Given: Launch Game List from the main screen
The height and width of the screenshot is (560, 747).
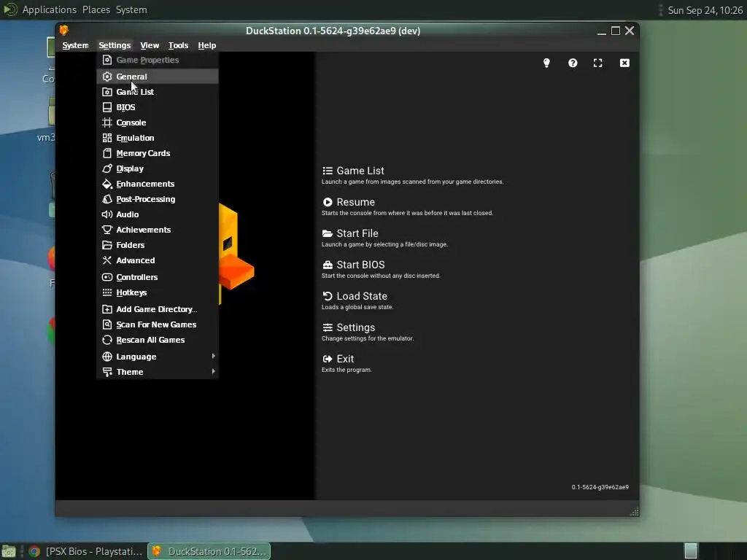Looking at the screenshot, I should pyautogui.click(x=413, y=175).
